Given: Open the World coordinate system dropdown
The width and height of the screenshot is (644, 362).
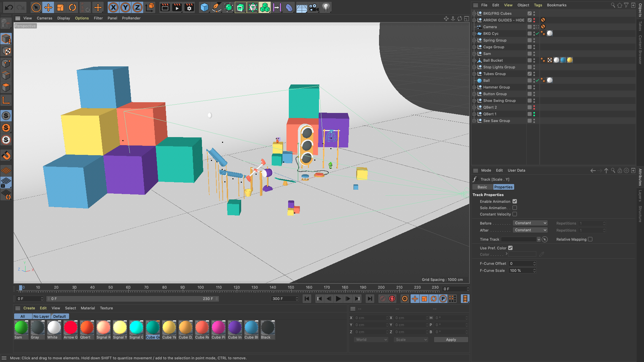Looking at the screenshot, I should (371, 340).
